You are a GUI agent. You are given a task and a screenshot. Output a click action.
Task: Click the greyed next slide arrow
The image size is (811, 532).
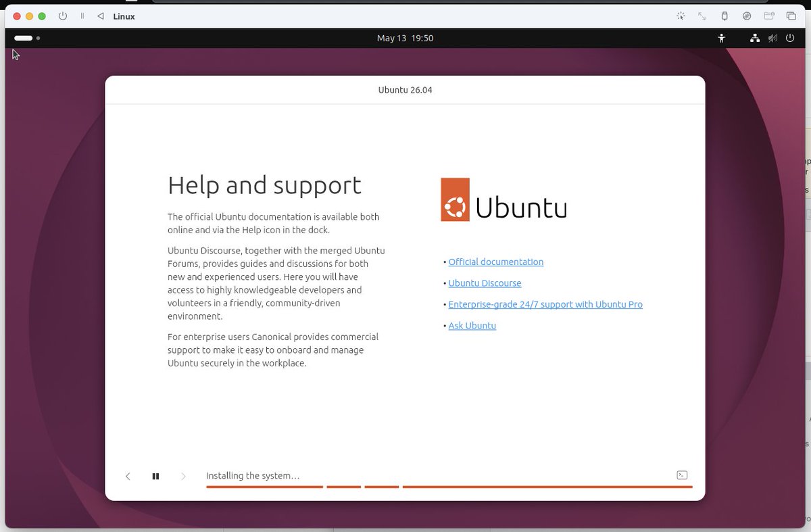pos(183,476)
